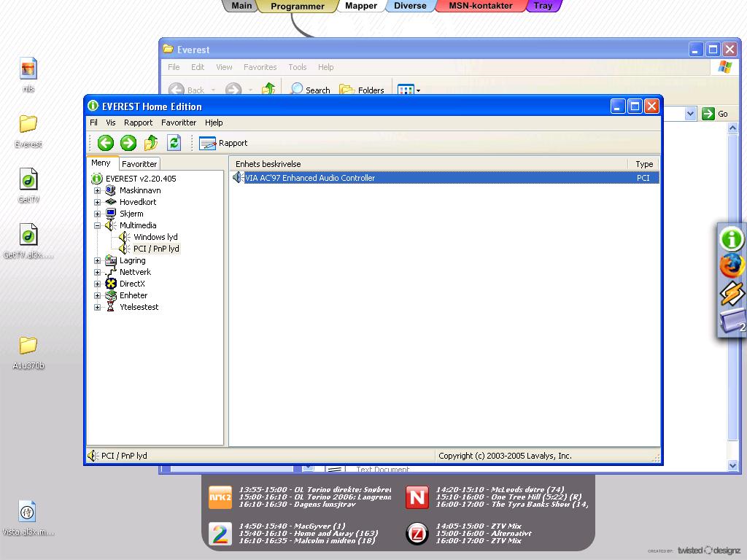747x560 pixels.
Task: Open the Rapport menu
Action: tap(138, 122)
